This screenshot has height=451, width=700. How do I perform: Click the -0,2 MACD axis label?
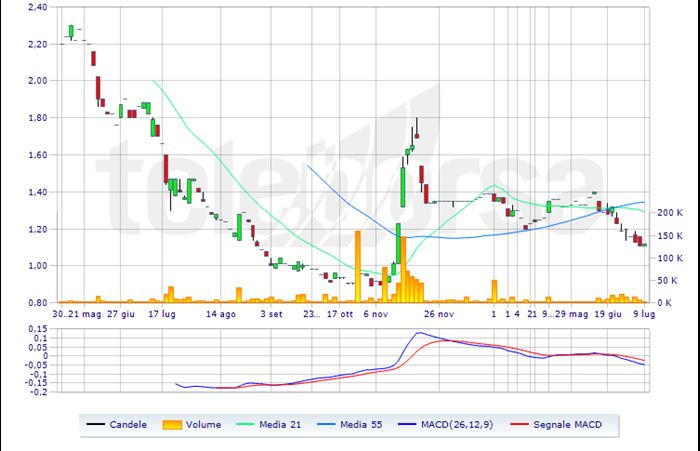[x=38, y=392]
